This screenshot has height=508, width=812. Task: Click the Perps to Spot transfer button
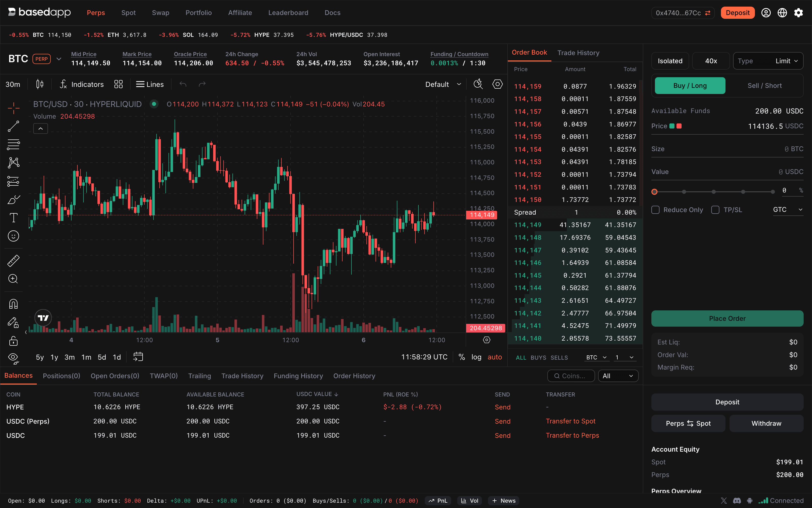click(688, 423)
